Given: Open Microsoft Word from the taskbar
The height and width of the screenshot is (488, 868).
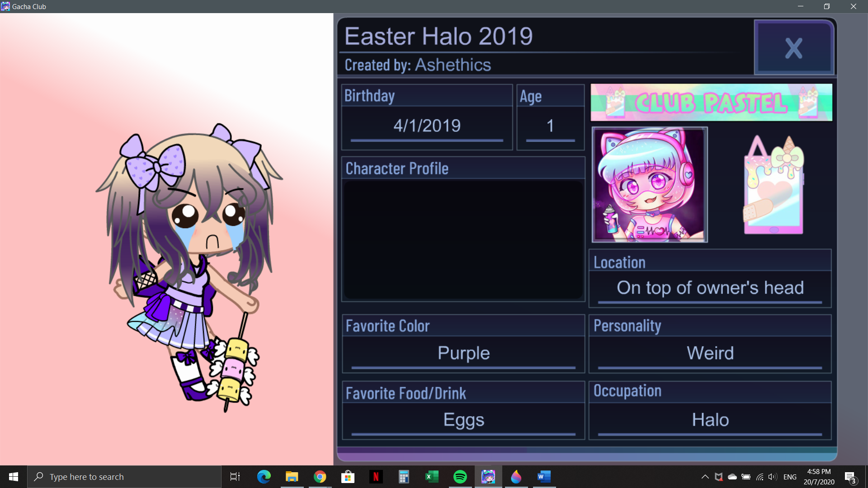Looking at the screenshot, I should click(544, 477).
